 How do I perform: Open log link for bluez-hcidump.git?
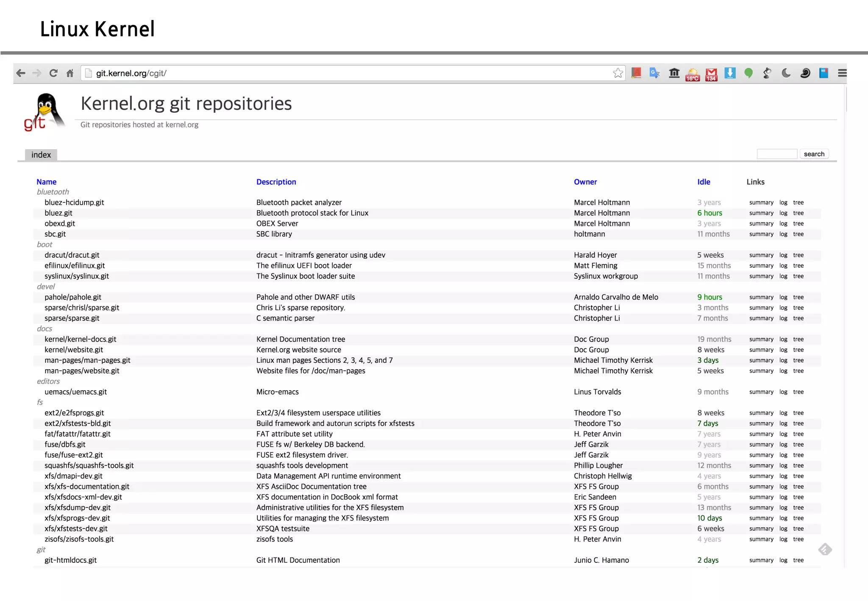783,203
